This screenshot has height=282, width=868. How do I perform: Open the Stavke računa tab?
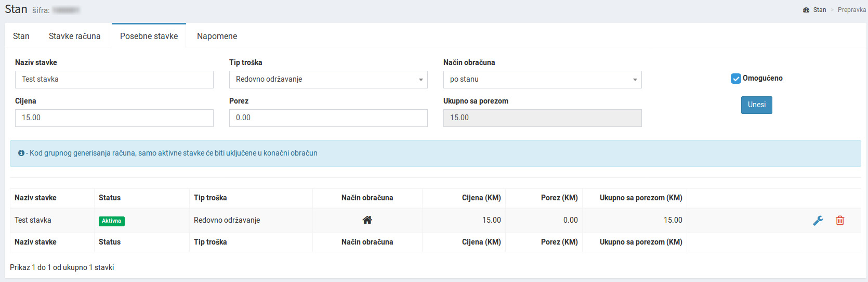coord(74,36)
